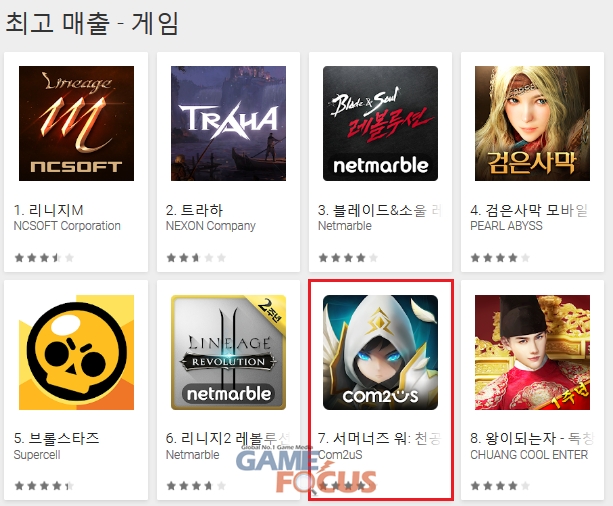Open the NCSOFT Corporation developer link
613x506 pixels.
(x=67, y=226)
